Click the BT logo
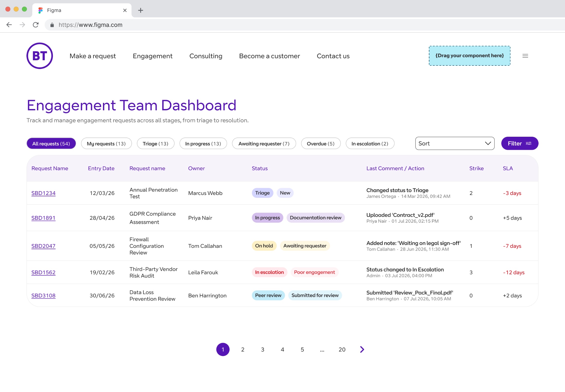The image size is (565, 392). [40, 56]
